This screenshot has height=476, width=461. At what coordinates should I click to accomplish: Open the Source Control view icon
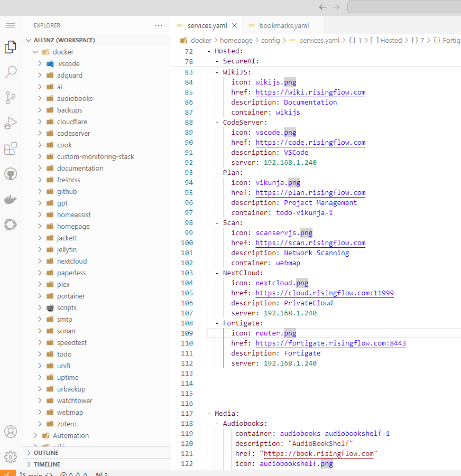(11, 98)
